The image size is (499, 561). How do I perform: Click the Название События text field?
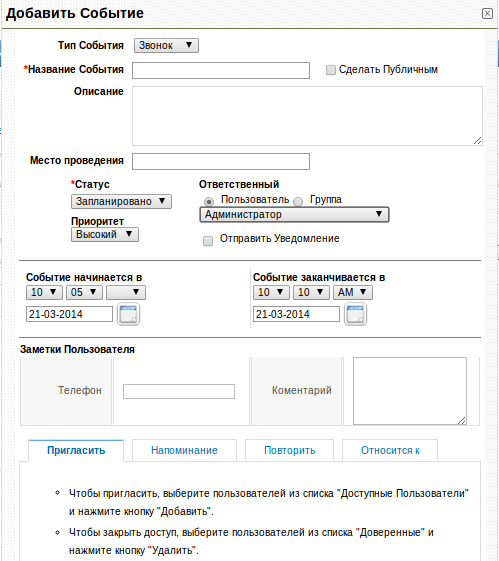click(221, 70)
